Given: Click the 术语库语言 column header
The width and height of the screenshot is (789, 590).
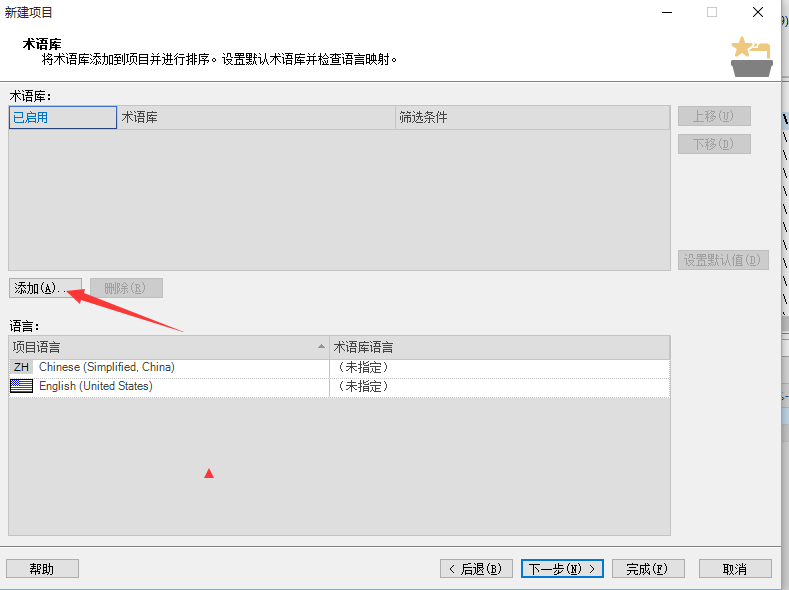Looking at the screenshot, I should click(x=498, y=347).
